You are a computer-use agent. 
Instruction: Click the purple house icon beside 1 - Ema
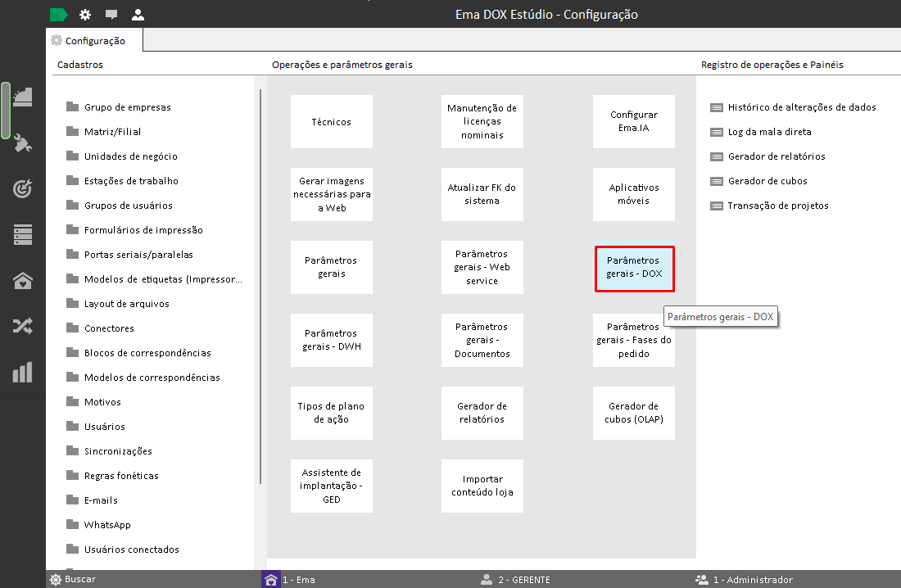[x=270, y=579]
